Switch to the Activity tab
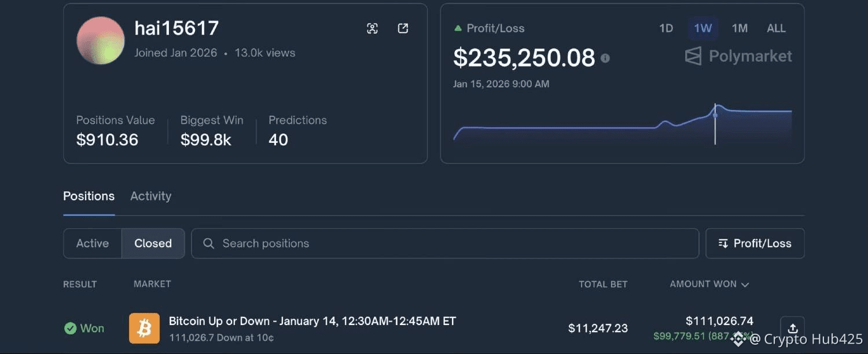This screenshot has width=868, height=354. pyautogui.click(x=150, y=196)
